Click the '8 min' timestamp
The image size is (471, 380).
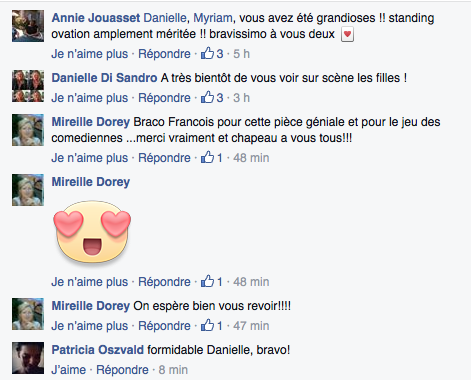pos(173,370)
